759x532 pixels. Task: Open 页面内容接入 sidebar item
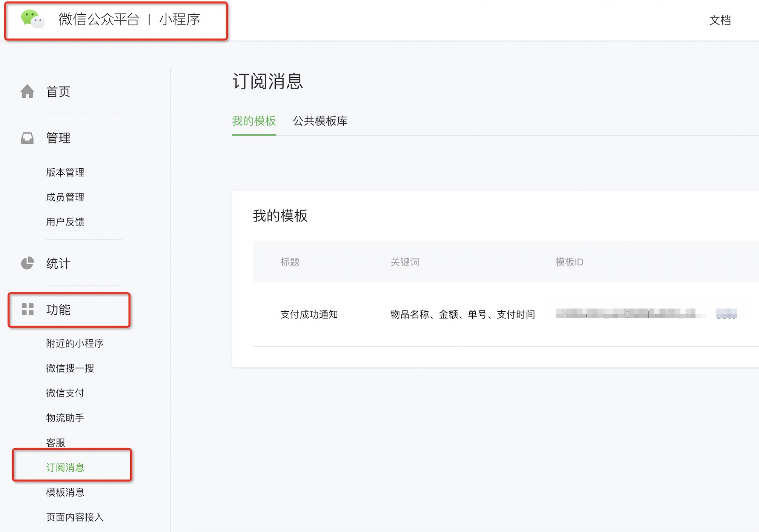(x=75, y=517)
